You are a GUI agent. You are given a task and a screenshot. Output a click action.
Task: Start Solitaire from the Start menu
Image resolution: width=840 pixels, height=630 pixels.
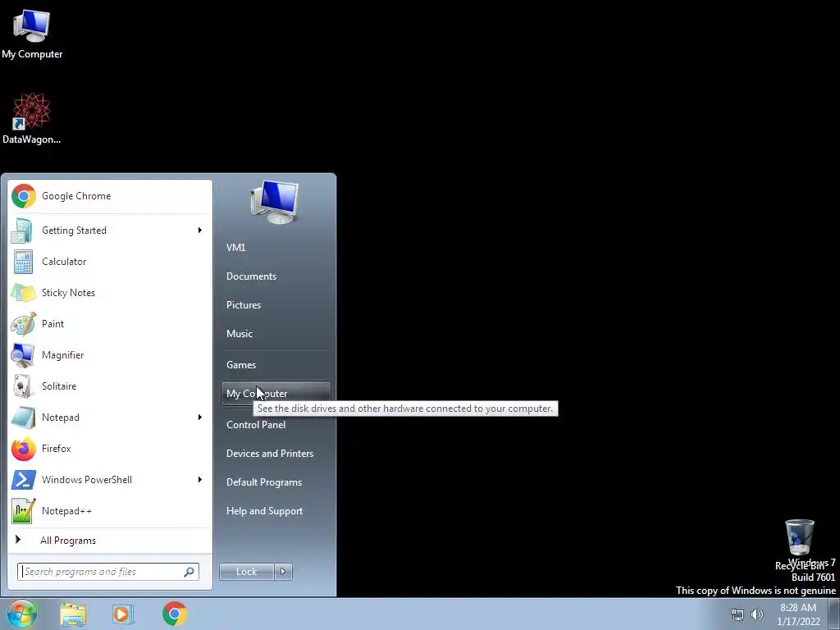110,386
